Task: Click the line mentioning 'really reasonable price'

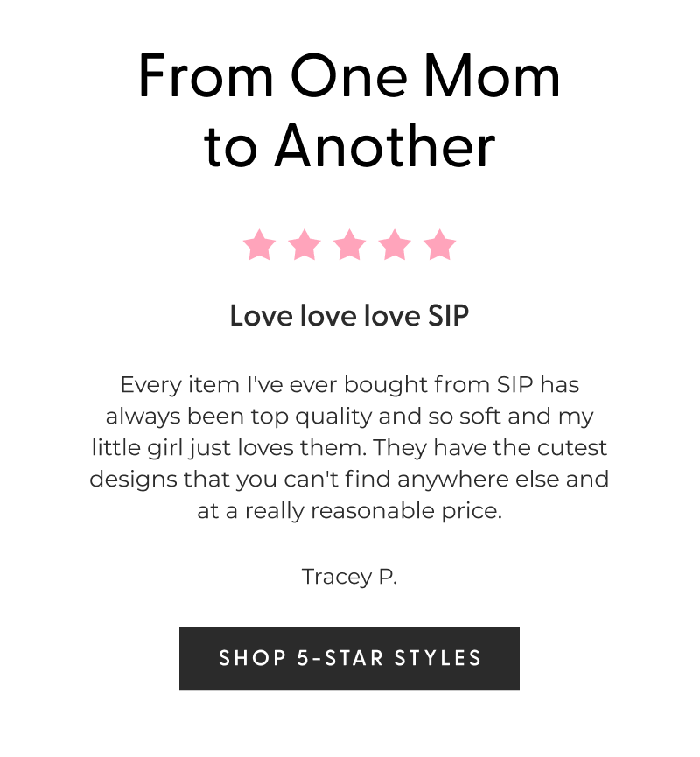Action: tap(349, 510)
